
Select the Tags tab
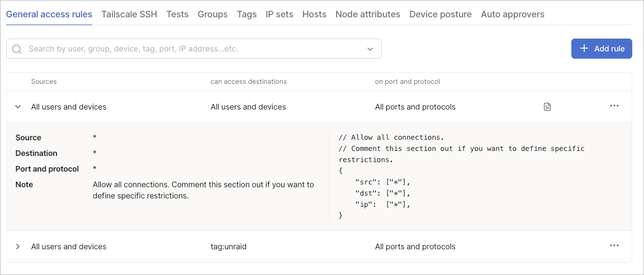tap(247, 15)
